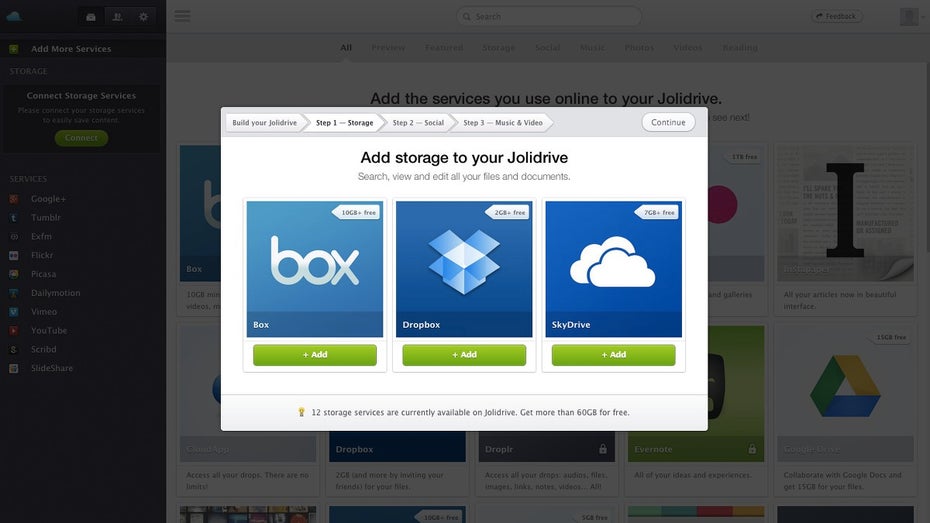Viewport: 930px width, 523px height.
Task: Open the settings gear icon
Action: click(144, 17)
